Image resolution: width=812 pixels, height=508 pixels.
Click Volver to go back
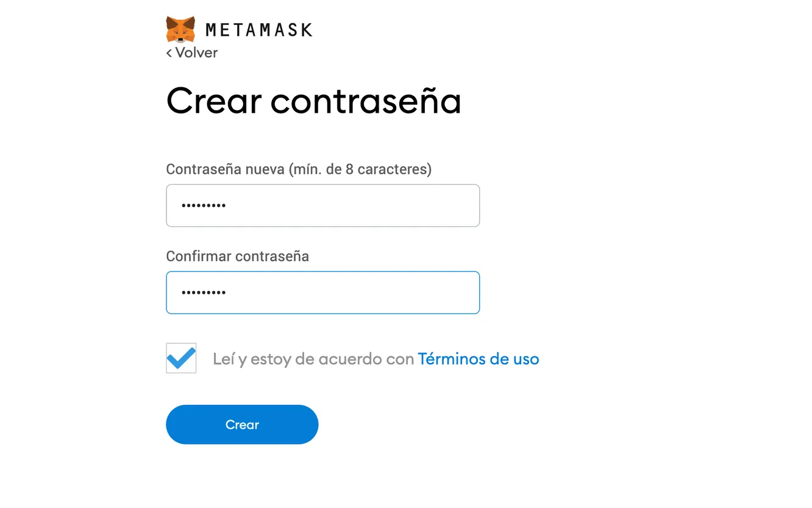[x=195, y=52]
